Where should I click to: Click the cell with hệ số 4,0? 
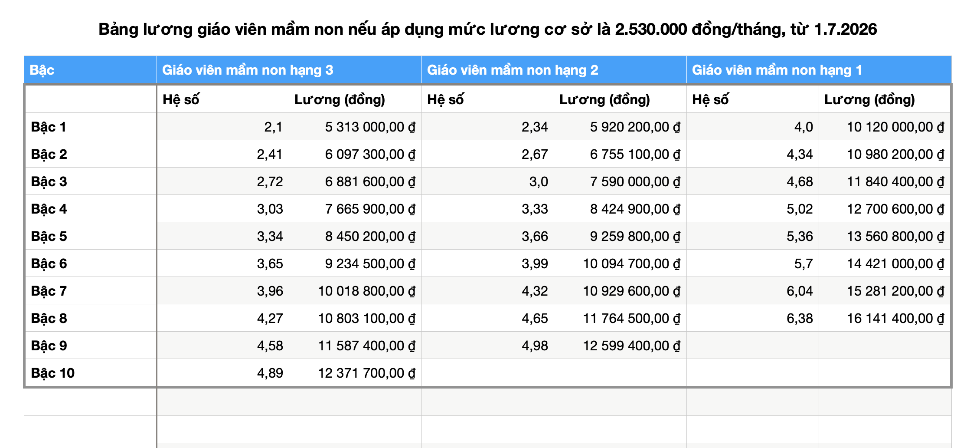pyautogui.click(x=753, y=127)
